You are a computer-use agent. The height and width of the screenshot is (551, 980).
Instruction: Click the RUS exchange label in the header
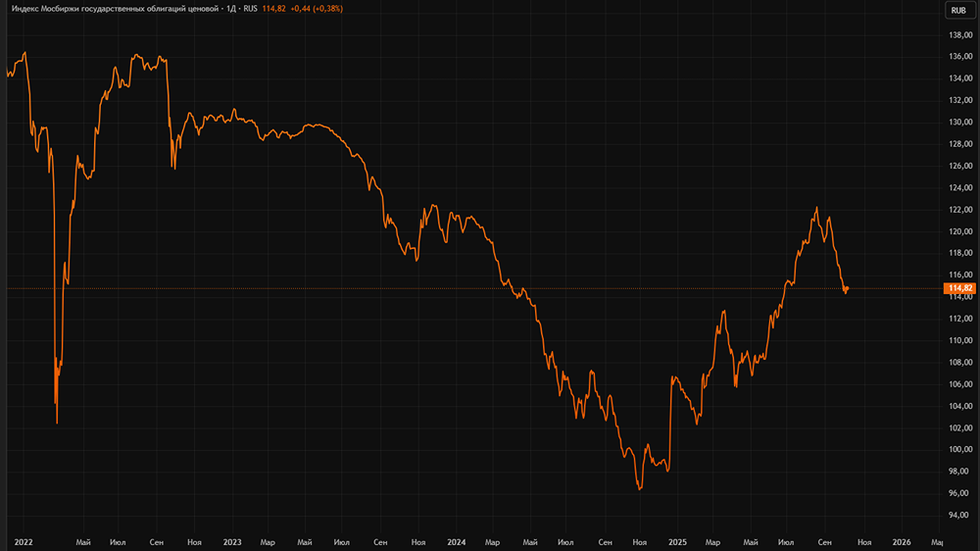[250, 9]
